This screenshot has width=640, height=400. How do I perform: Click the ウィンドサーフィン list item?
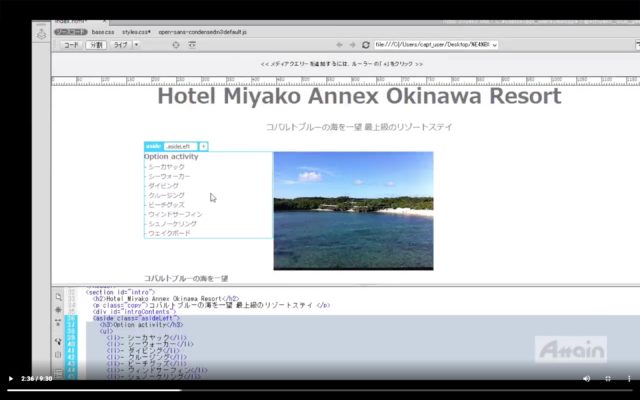(x=175, y=214)
